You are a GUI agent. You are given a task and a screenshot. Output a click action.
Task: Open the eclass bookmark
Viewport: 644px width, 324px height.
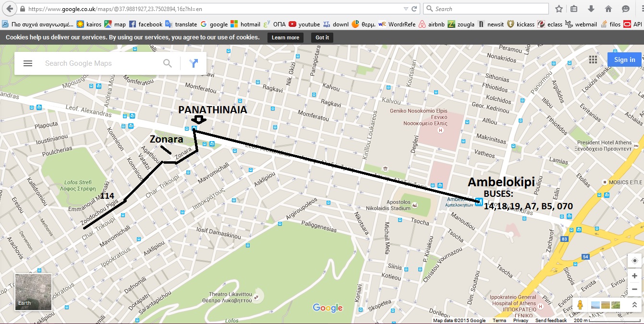550,24
